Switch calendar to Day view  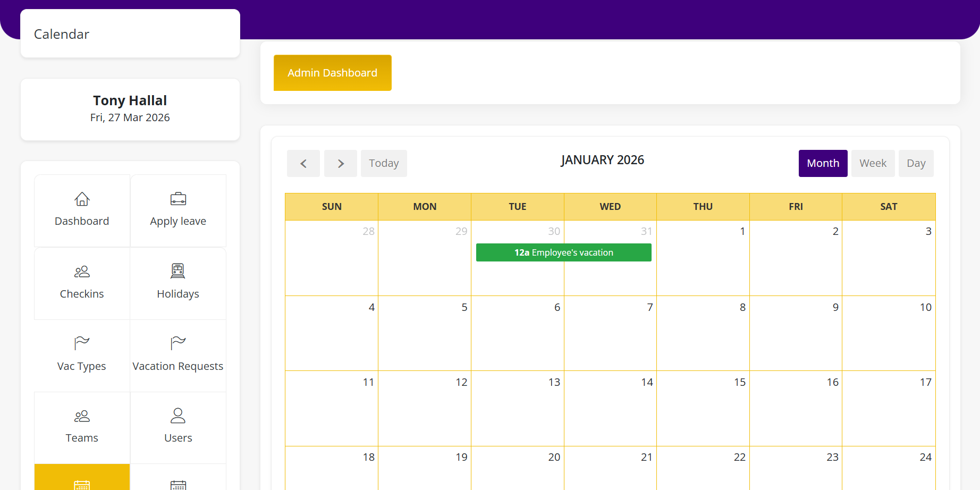point(916,164)
